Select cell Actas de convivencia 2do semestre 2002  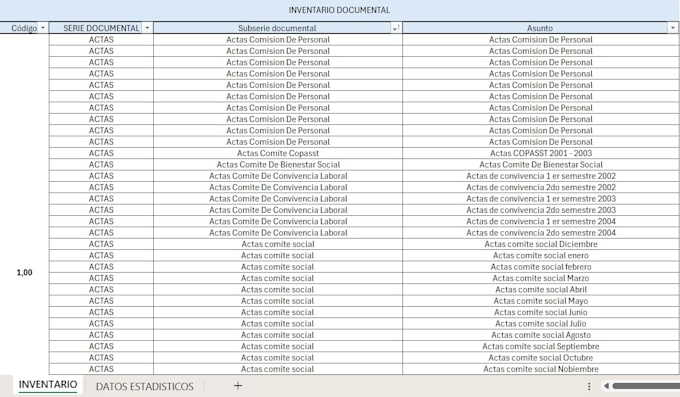tap(541, 187)
